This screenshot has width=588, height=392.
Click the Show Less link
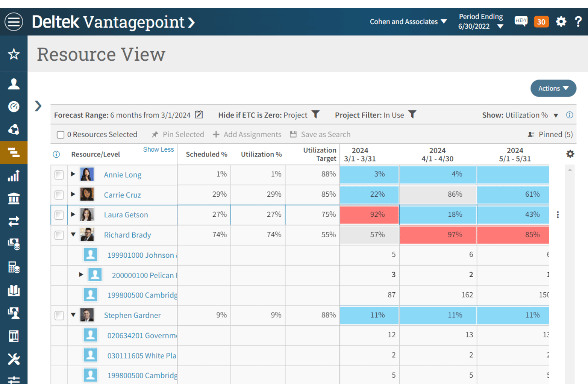click(159, 149)
